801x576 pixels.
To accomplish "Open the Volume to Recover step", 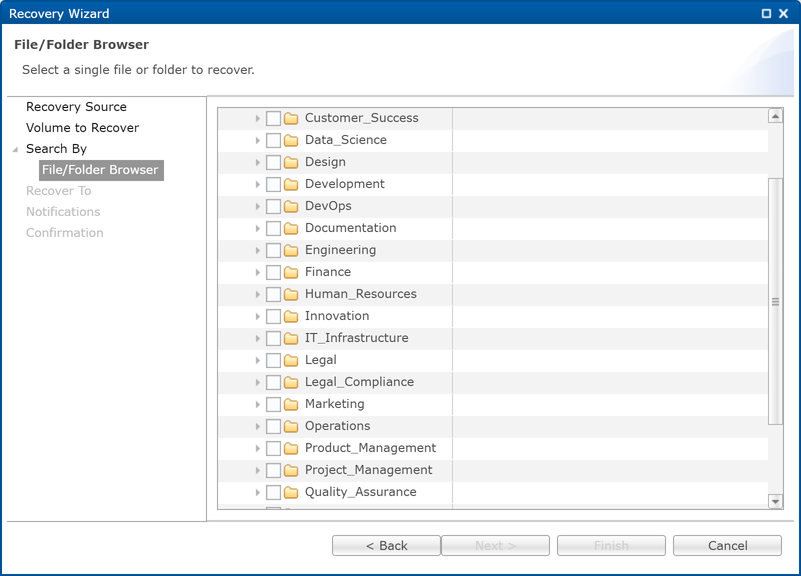I will (x=82, y=128).
